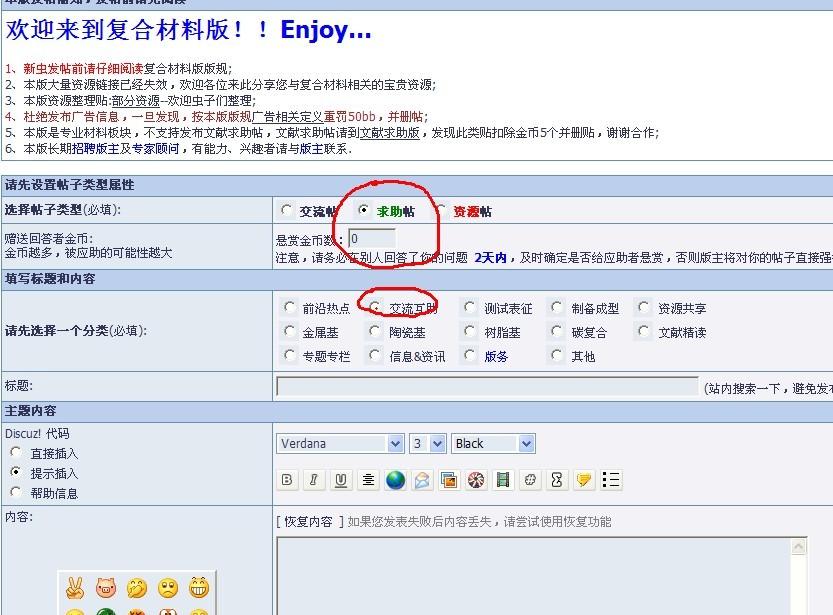Click the center-align text icon
The image size is (833, 615).
click(x=368, y=480)
